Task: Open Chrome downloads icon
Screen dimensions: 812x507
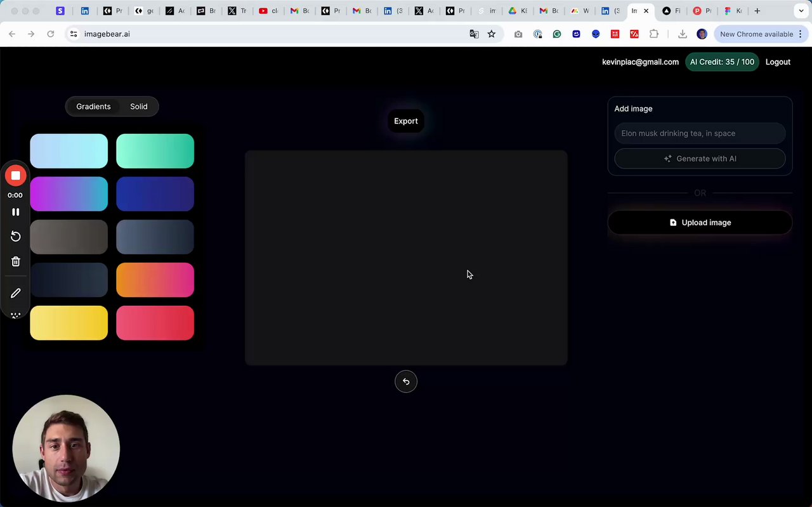Action: 683,34
